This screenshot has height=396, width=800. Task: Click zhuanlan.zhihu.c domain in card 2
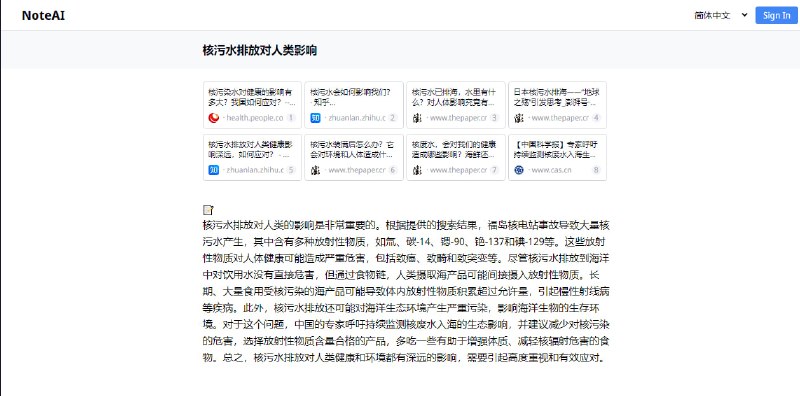click(x=357, y=118)
